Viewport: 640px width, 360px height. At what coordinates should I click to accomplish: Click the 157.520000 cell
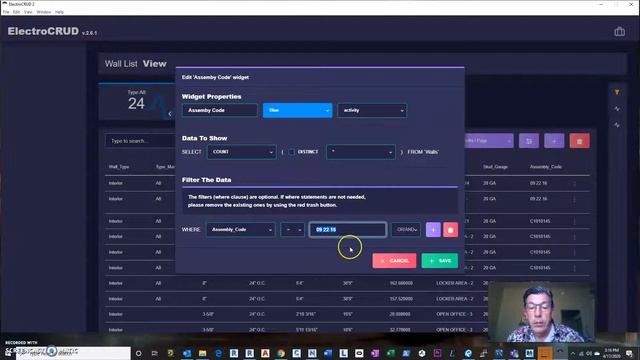pyautogui.click(x=401, y=299)
